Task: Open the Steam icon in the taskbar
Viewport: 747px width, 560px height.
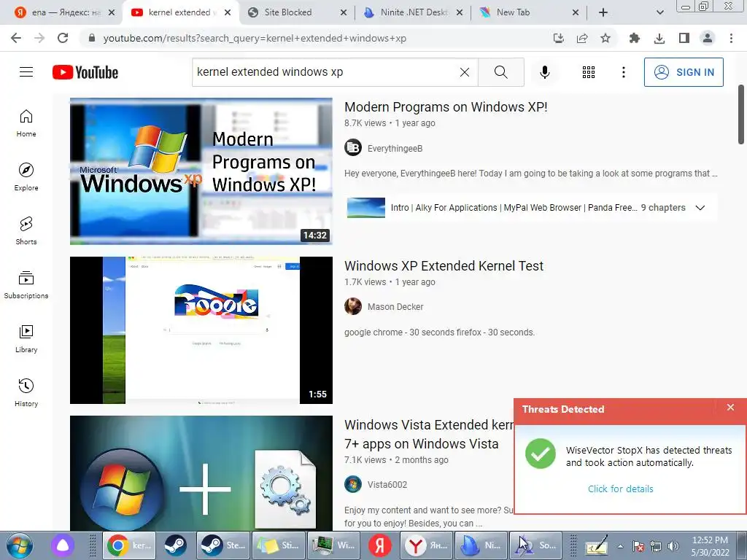Action: [x=175, y=545]
